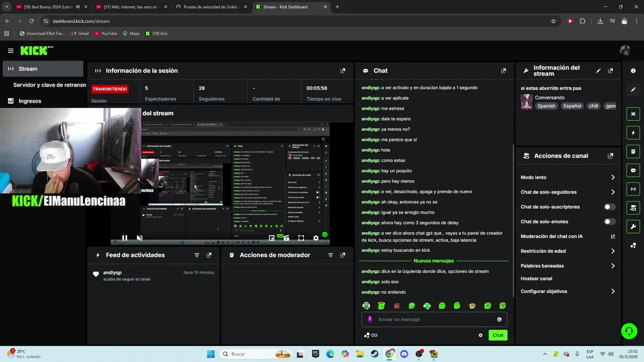Send message with green Chat button
The width and height of the screenshot is (644, 362).
click(x=498, y=335)
